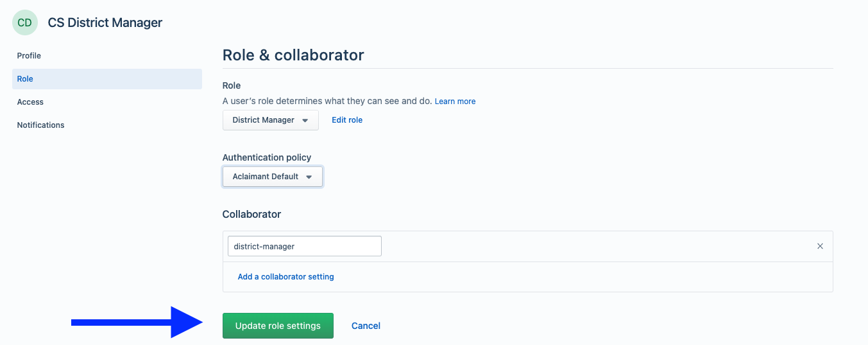Click the blue arrow pointing at Update button

coord(137,323)
